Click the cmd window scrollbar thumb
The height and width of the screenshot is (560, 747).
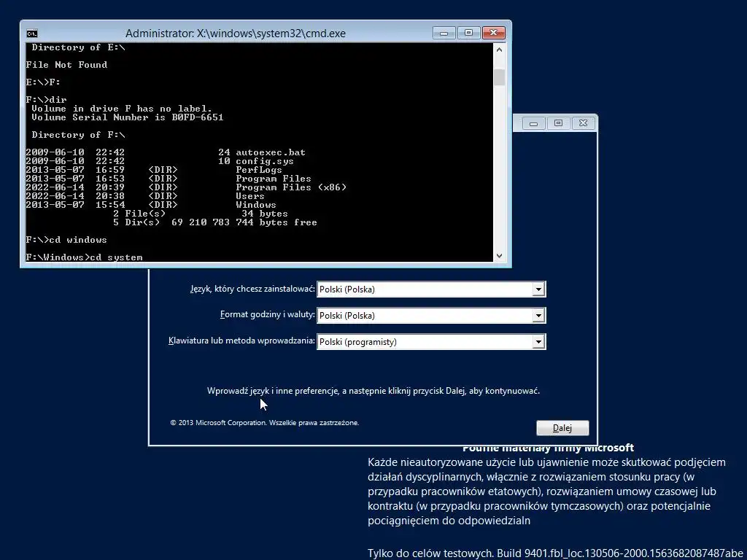(499, 77)
